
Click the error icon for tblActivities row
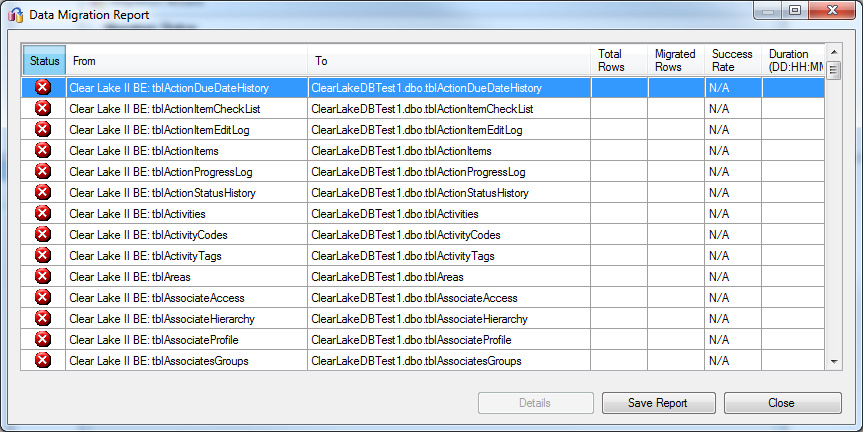coord(43,213)
